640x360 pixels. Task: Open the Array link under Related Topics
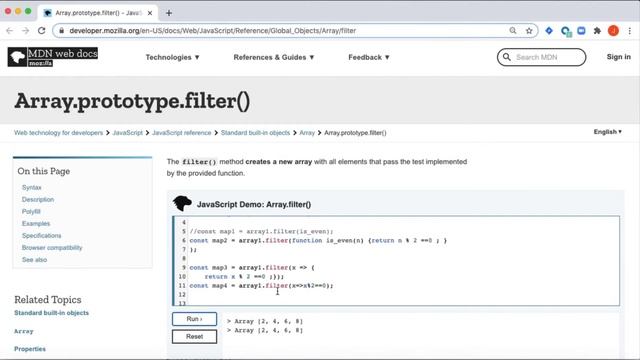coord(24,331)
